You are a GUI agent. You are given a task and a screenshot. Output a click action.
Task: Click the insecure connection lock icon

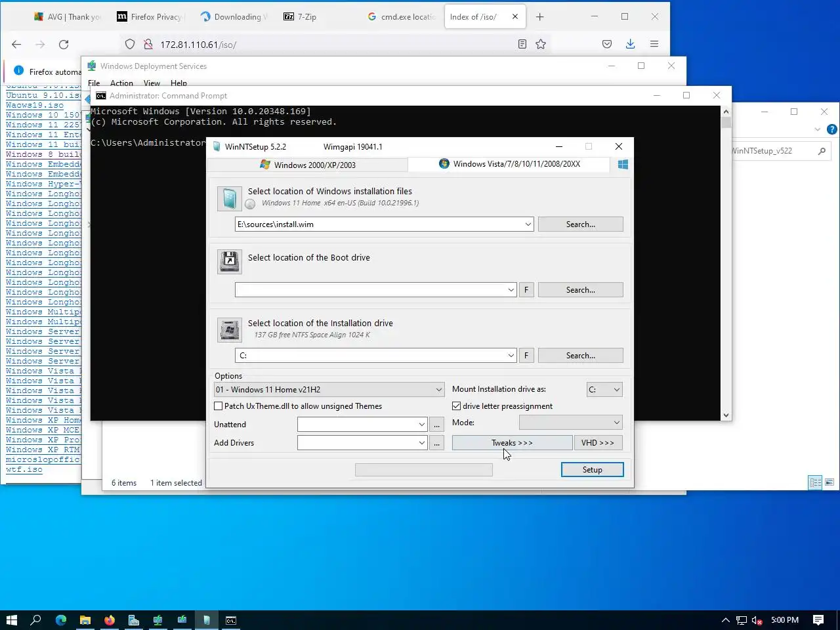coord(148,44)
